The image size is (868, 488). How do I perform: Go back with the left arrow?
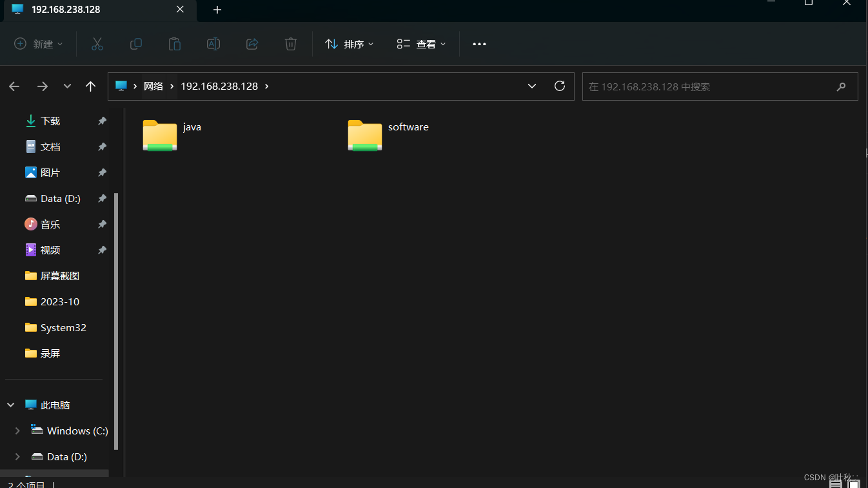click(14, 86)
